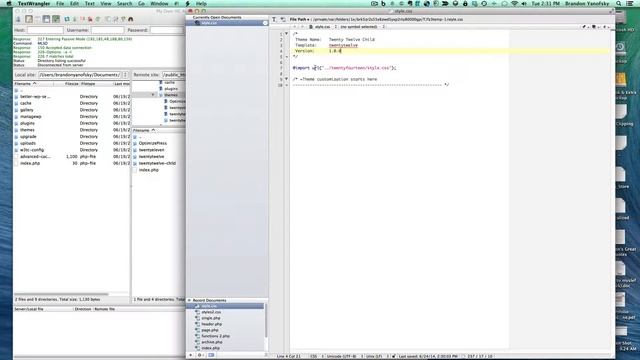The width and height of the screenshot is (640, 360).
Task: Collapse code fold at line 9
Action: [x=287, y=79]
